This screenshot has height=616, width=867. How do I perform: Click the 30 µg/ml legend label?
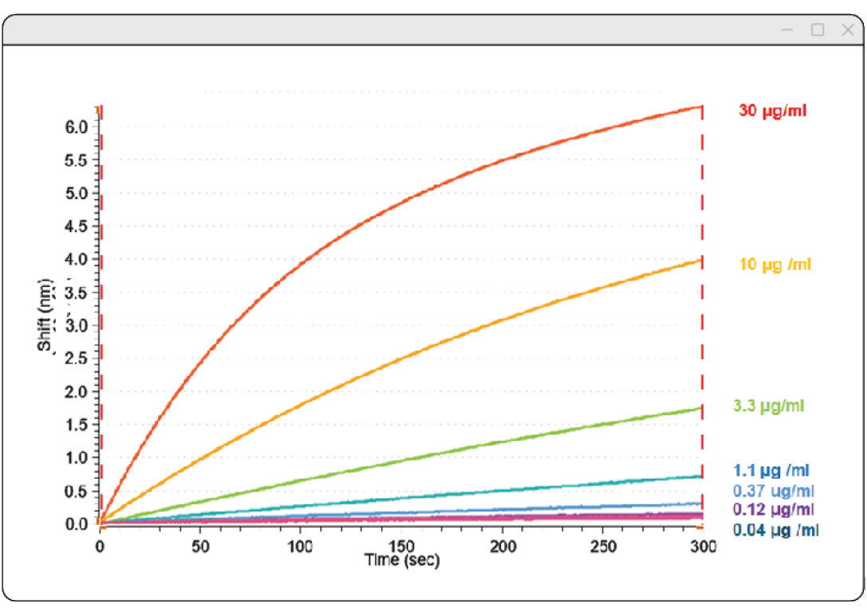(772, 111)
